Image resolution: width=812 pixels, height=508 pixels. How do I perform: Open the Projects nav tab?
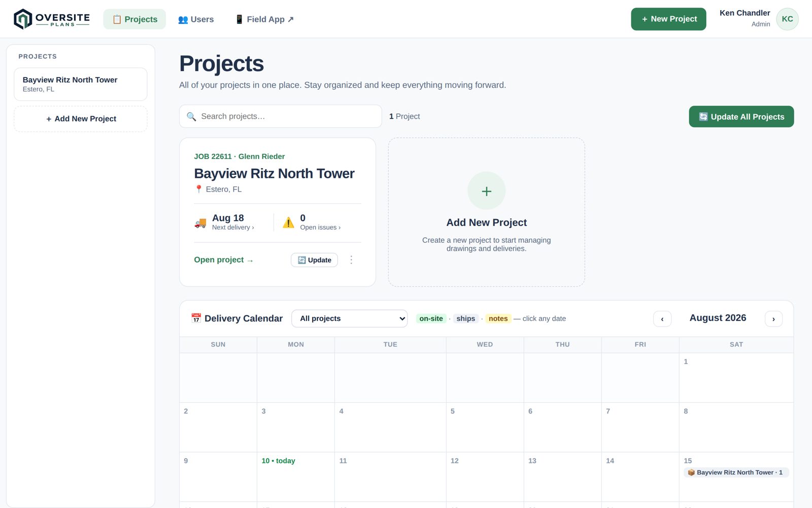134,19
